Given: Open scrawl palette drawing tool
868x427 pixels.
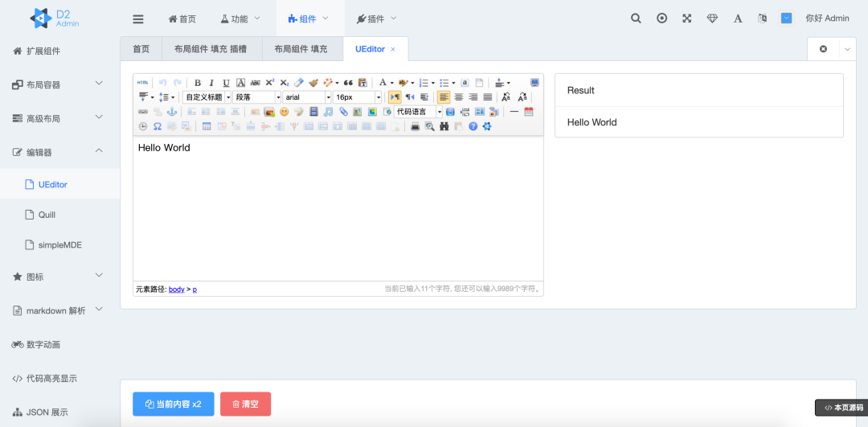Looking at the screenshot, I should pyautogui.click(x=298, y=112).
